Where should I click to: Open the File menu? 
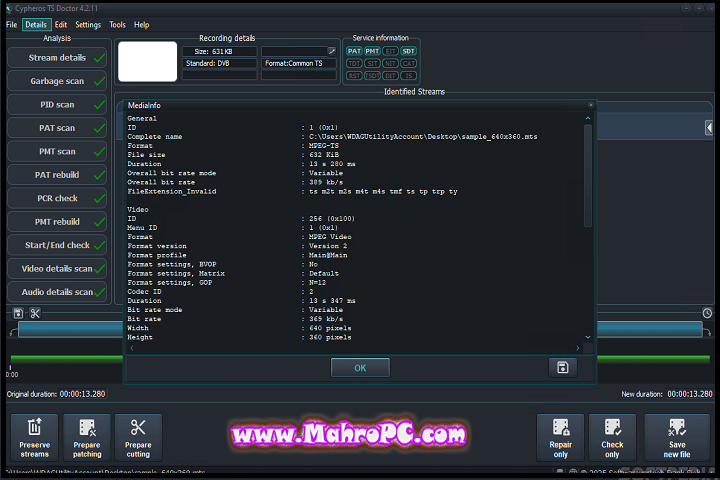(x=11, y=25)
